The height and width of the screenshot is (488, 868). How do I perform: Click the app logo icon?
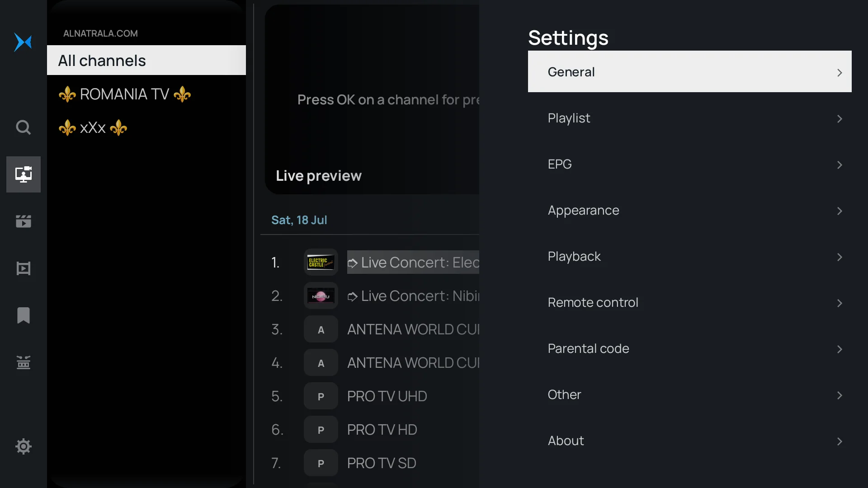(23, 42)
